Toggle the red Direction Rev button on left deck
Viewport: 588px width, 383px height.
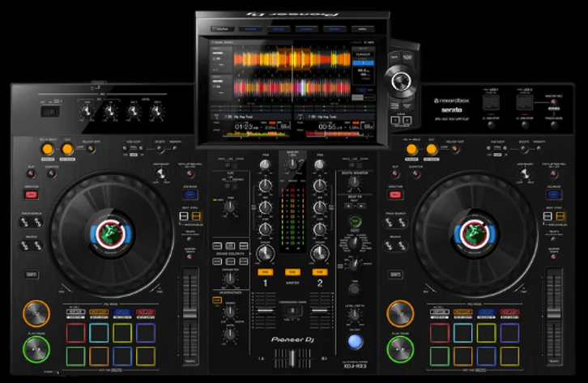coord(31,194)
